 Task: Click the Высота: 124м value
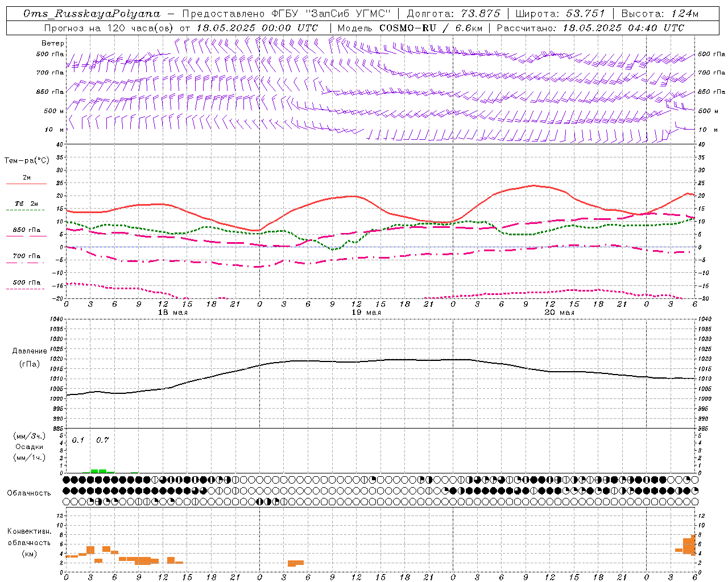point(660,14)
